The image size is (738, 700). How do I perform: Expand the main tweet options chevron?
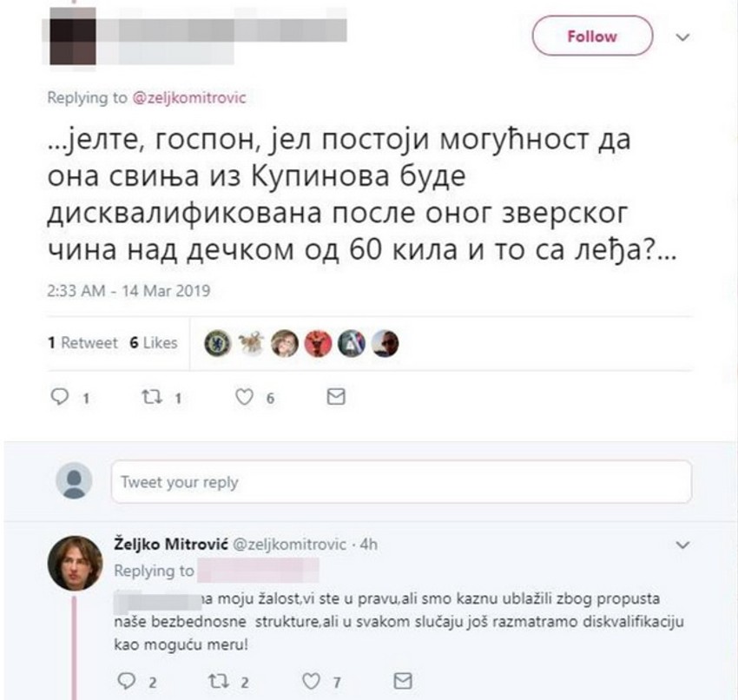(x=682, y=37)
